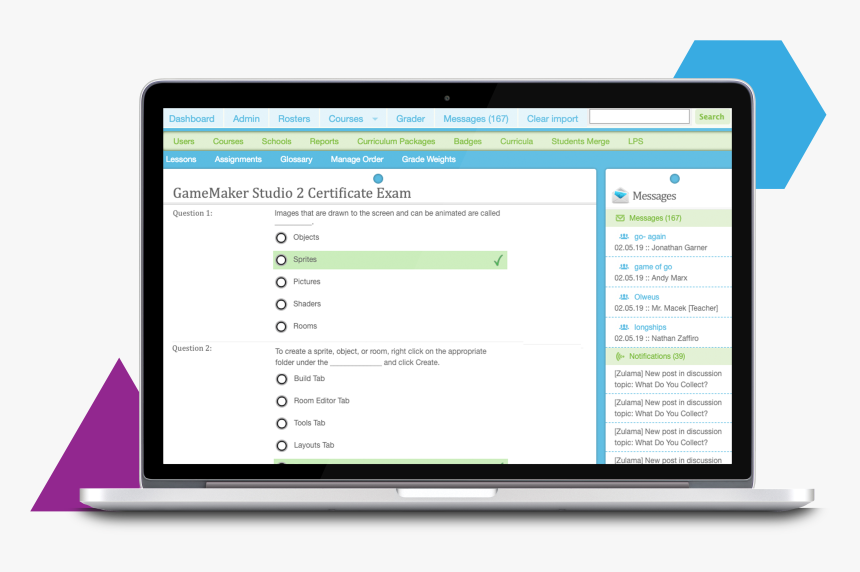This screenshot has height=572, width=860.
Task: Click the Clear import link
Action: pos(552,118)
